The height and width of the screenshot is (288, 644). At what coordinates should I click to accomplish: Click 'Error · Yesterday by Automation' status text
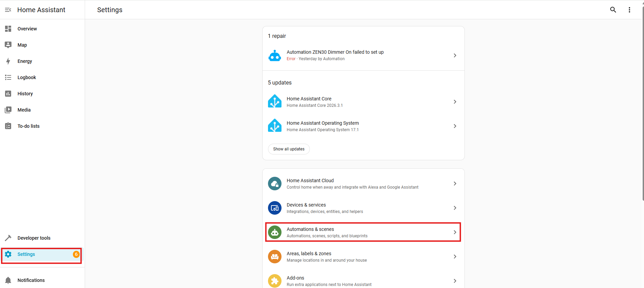[x=316, y=59]
